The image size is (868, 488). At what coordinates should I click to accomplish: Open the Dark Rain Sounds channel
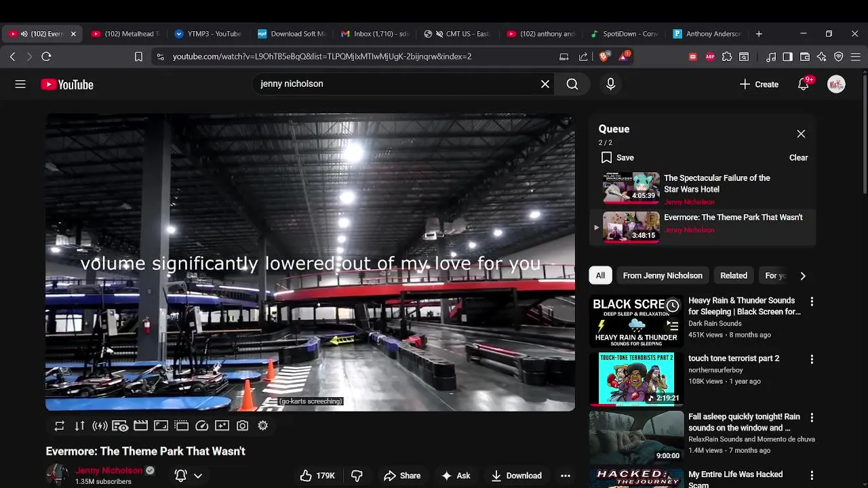[x=715, y=323]
